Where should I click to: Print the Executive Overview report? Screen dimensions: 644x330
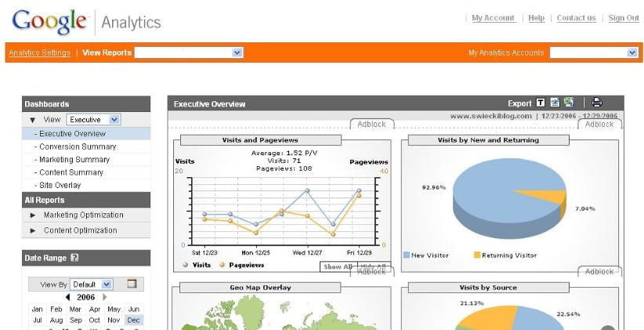click(x=597, y=103)
